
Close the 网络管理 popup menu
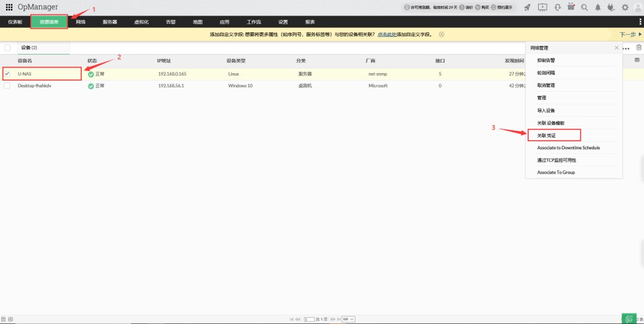(616, 48)
